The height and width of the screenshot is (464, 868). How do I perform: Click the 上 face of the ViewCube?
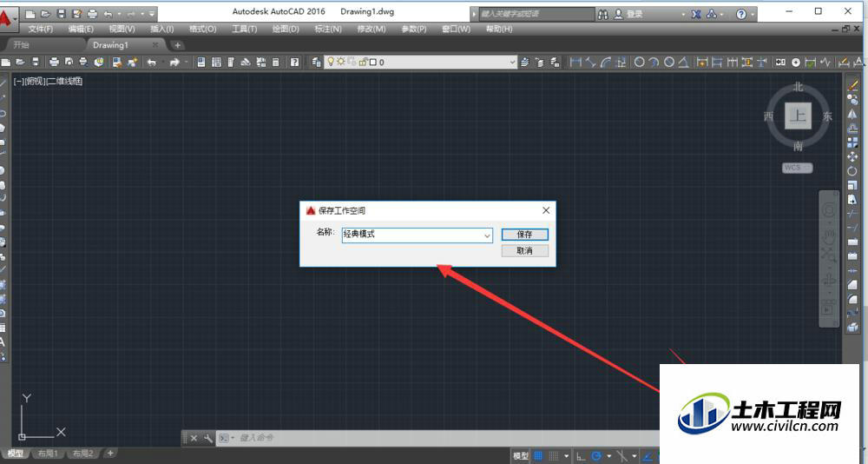point(798,116)
